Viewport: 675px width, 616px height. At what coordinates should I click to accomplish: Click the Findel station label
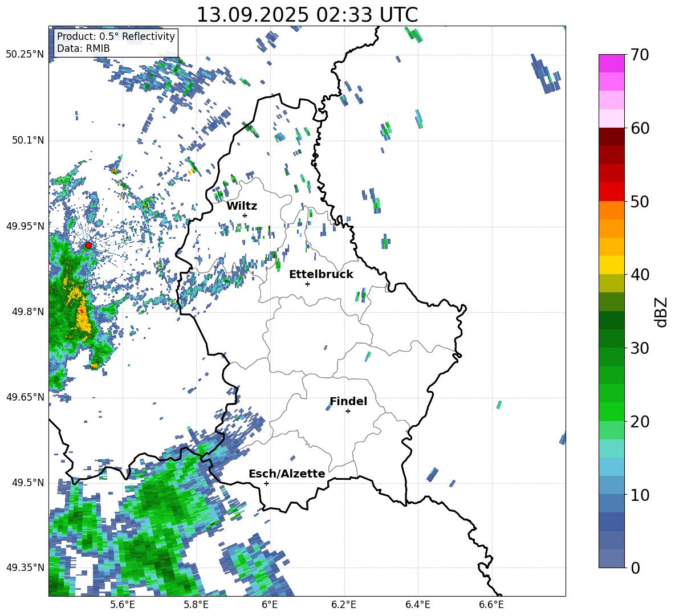[348, 401]
